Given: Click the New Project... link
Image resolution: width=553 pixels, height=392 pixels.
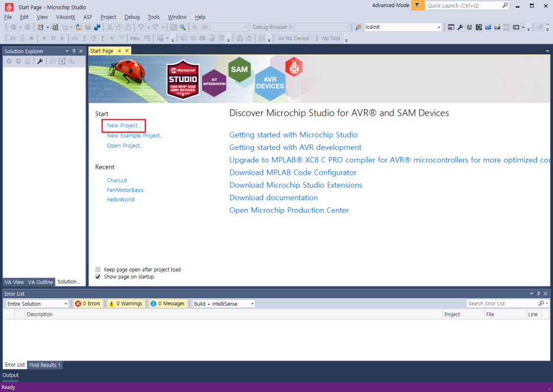Looking at the screenshot, I should [124, 126].
